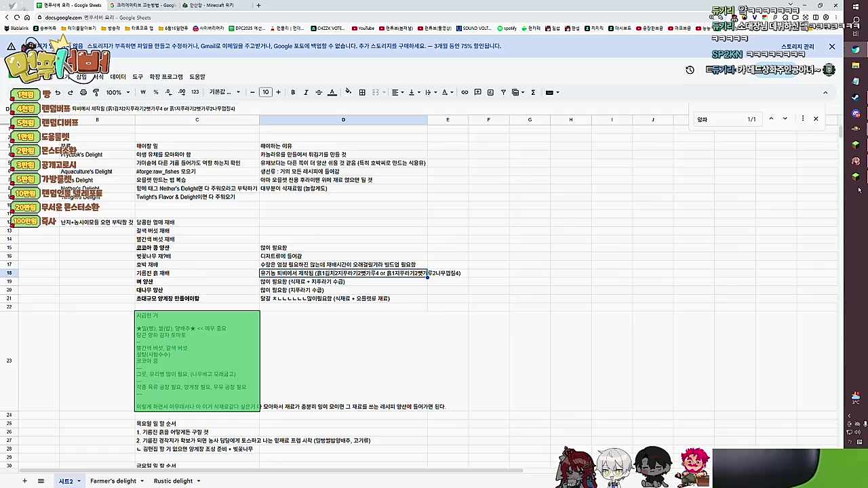868x488 pixels.
Task: Open version history clock icon
Action: point(690,70)
